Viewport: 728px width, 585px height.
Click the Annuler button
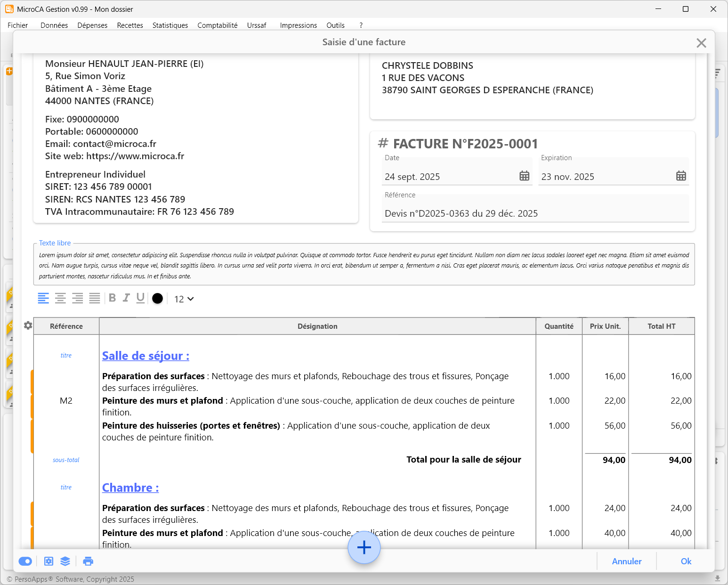(x=626, y=561)
